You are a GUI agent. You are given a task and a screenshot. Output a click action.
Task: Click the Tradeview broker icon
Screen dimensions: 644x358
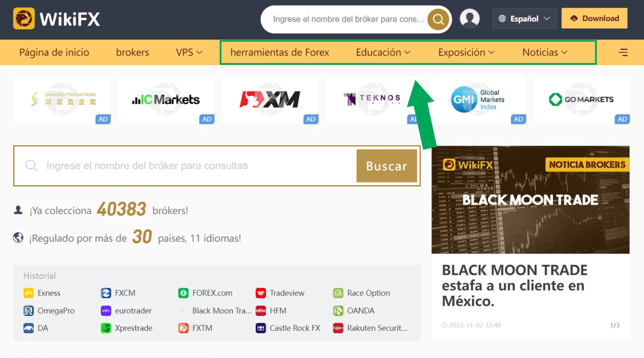(x=261, y=293)
